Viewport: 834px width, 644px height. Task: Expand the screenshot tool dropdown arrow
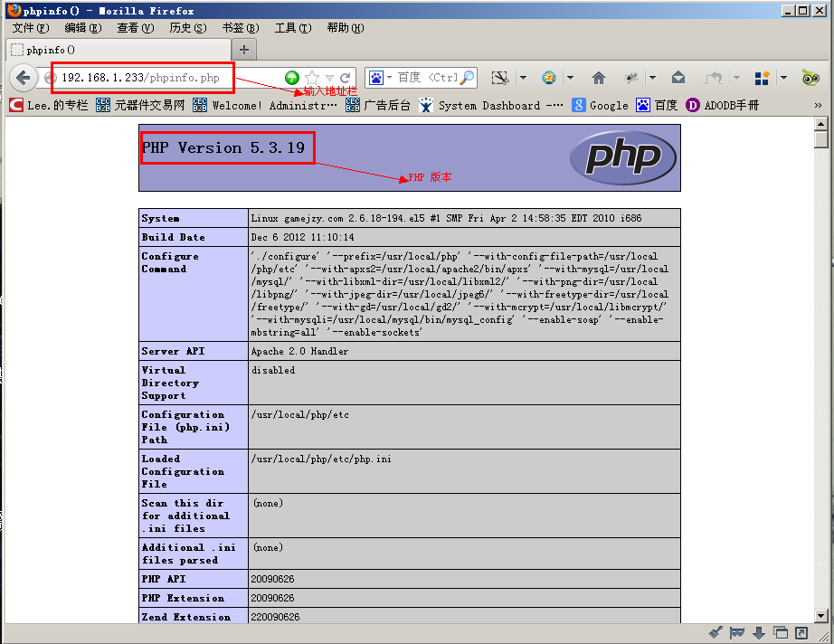[x=524, y=78]
